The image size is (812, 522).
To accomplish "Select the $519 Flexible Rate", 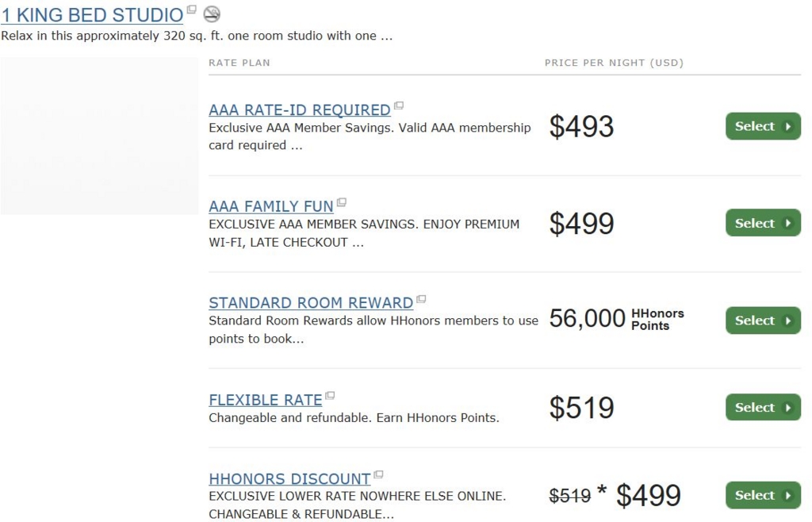I will [764, 407].
